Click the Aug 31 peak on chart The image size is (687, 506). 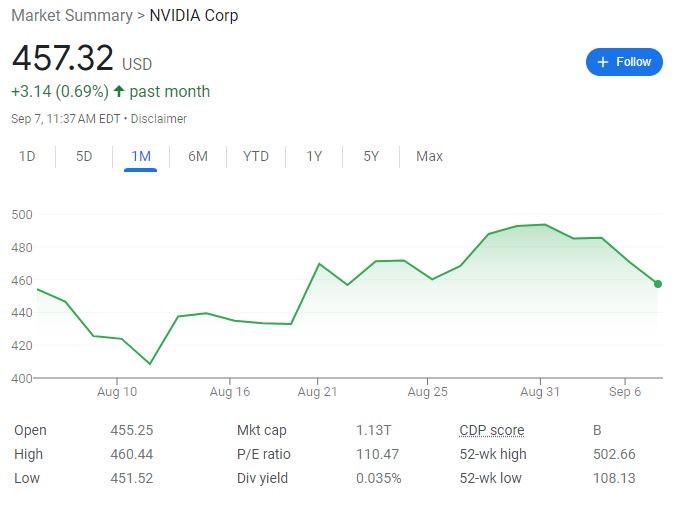pyautogui.click(x=544, y=225)
